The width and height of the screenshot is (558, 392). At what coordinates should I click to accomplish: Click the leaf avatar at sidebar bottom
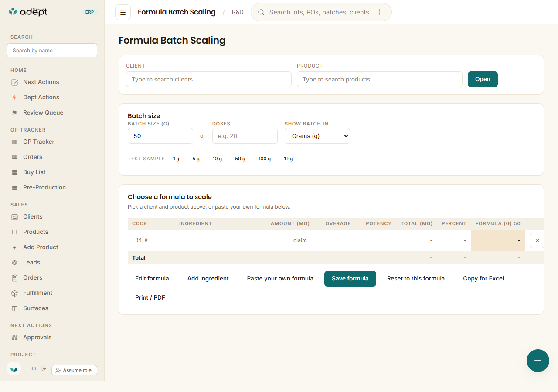(x=14, y=368)
